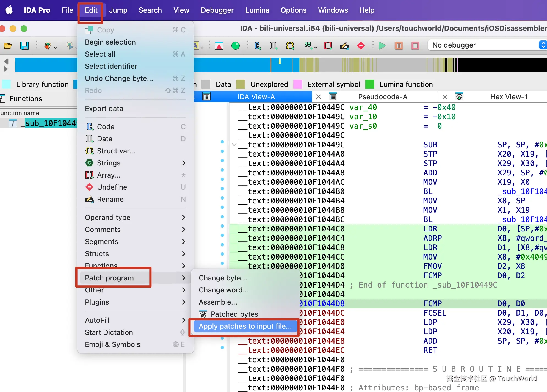Click the Rename pencil toolbar icon
The height and width of the screenshot is (392, 547).
(x=344, y=45)
